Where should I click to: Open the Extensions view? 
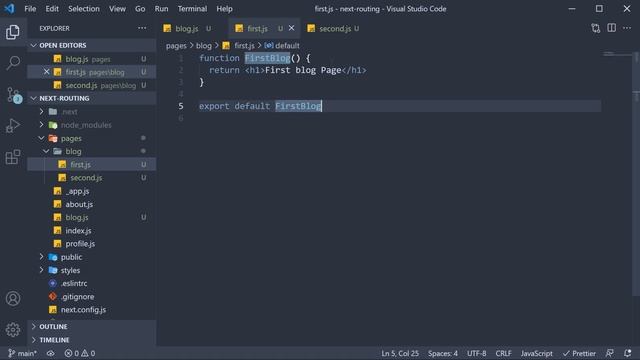[x=13, y=157]
